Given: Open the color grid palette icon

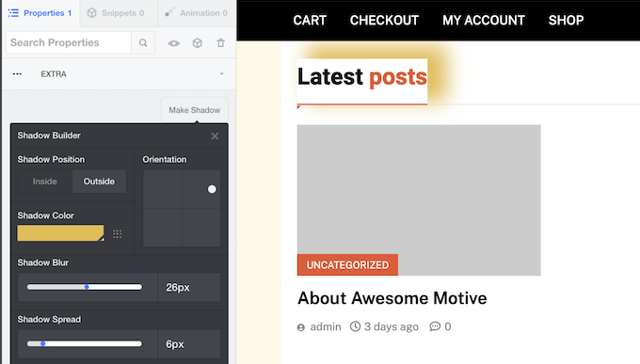Looking at the screenshot, I should 117,234.
